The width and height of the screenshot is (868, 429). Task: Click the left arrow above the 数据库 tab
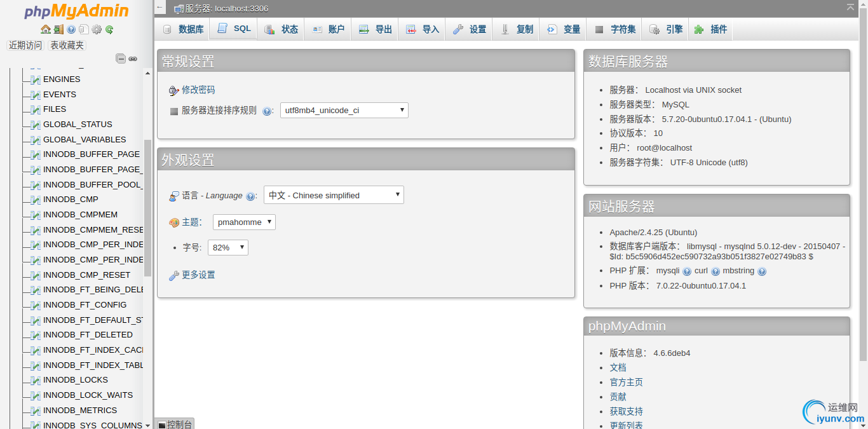tap(159, 8)
